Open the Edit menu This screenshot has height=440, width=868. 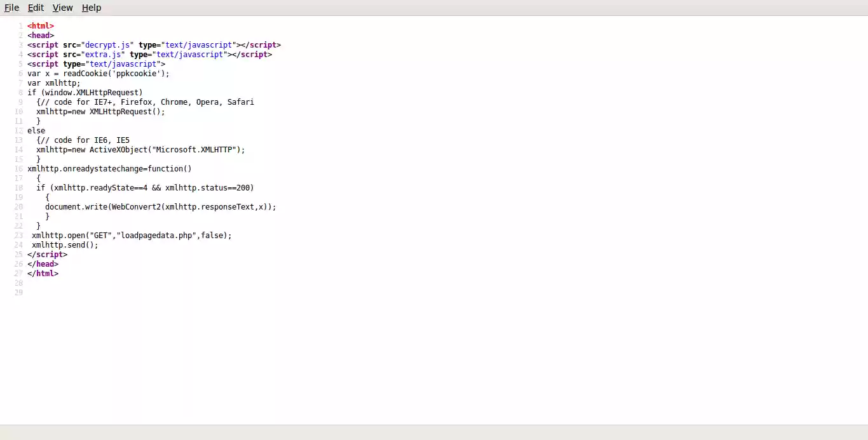(36, 8)
